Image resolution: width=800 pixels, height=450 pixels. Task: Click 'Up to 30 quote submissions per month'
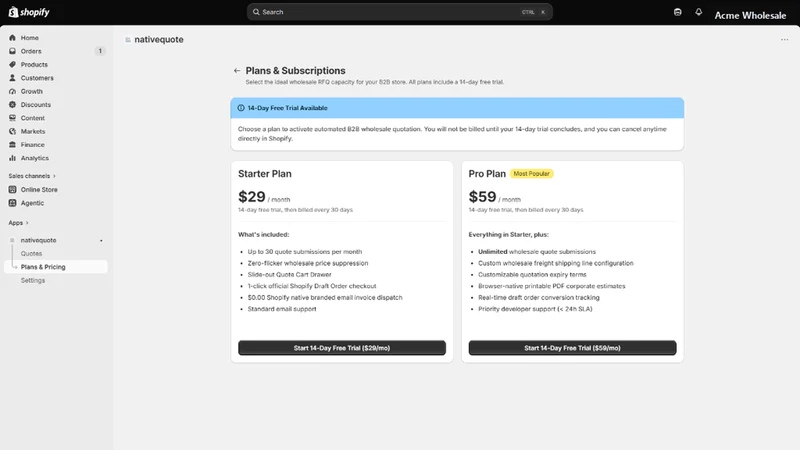[305, 252]
